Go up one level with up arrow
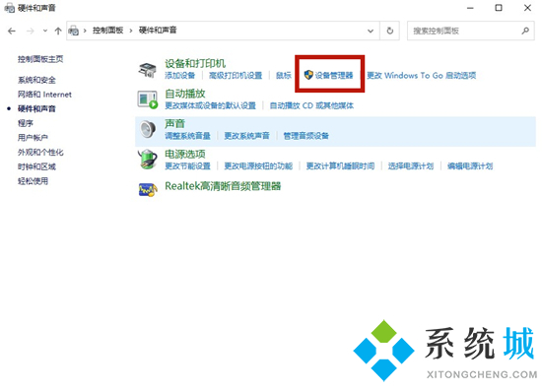Image resolution: width=542 pixels, height=392 pixels. (x=58, y=32)
